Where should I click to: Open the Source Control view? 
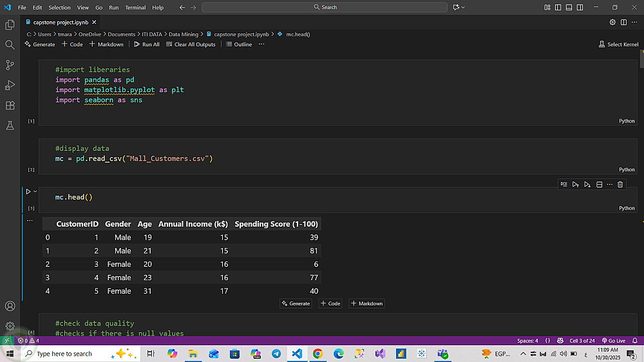point(10,64)
